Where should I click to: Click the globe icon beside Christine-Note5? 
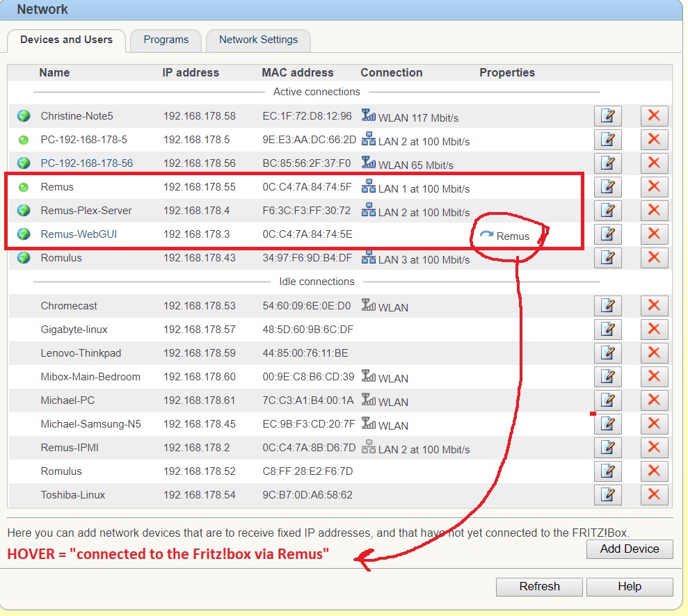point(24,116)
